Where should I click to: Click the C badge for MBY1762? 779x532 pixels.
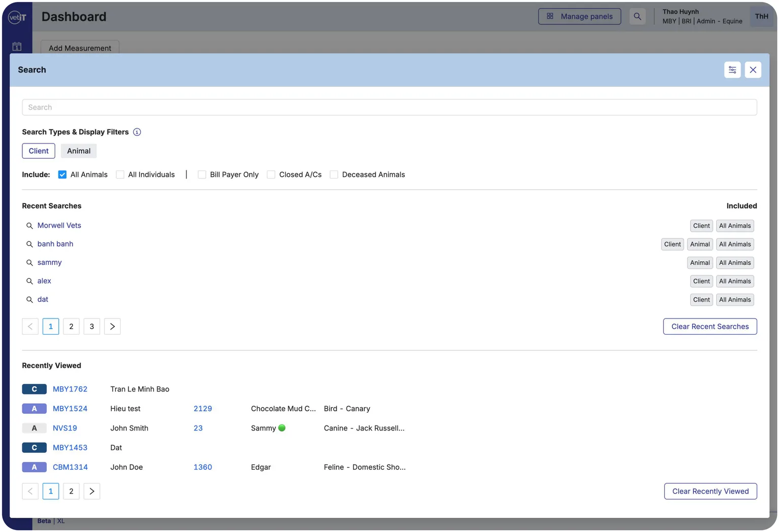coord(34,389)
